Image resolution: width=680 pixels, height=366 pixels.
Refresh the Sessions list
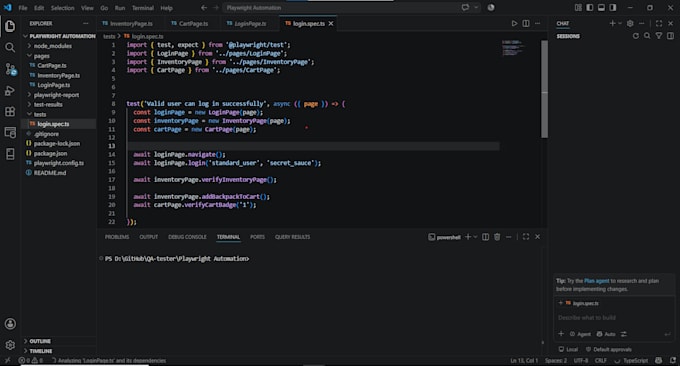point(635,36)
